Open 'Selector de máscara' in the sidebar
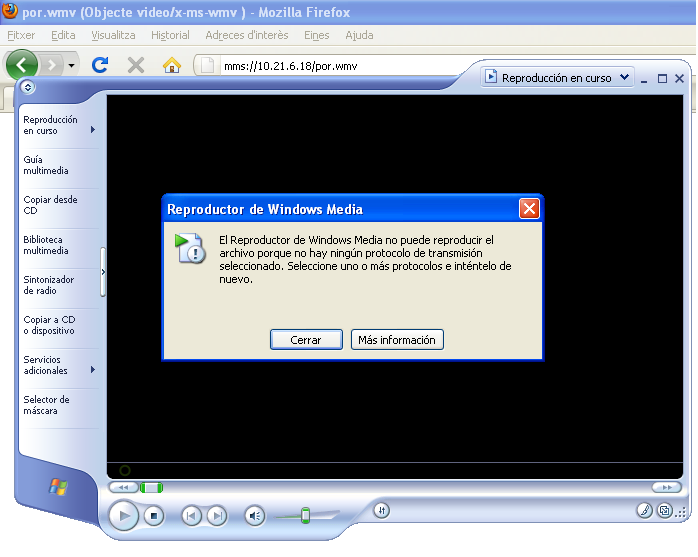Viewport: 698px width, 557px height. 46,405
